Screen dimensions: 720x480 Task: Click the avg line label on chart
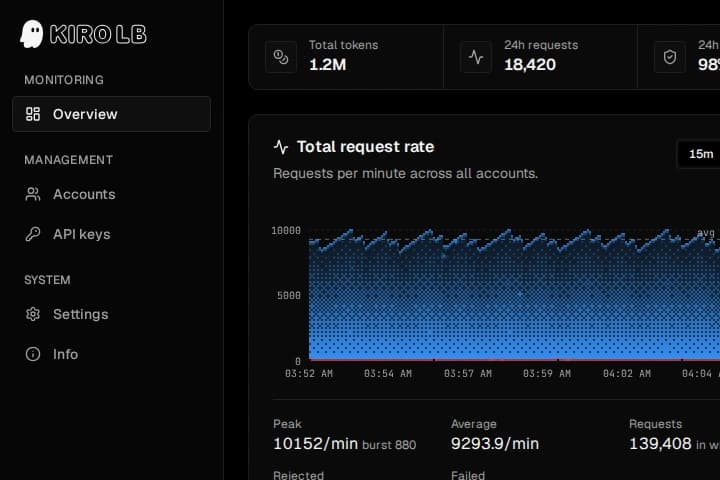coord(706,233)
